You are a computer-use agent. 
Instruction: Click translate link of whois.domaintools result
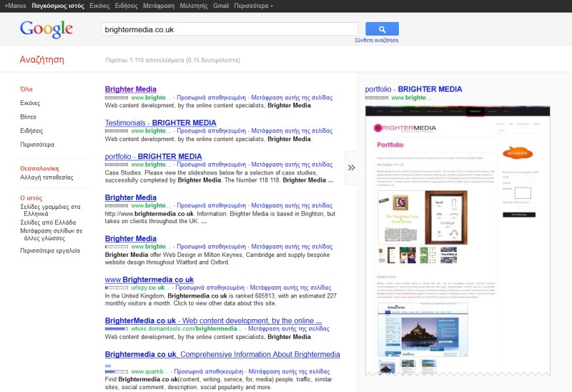point(289,328)
